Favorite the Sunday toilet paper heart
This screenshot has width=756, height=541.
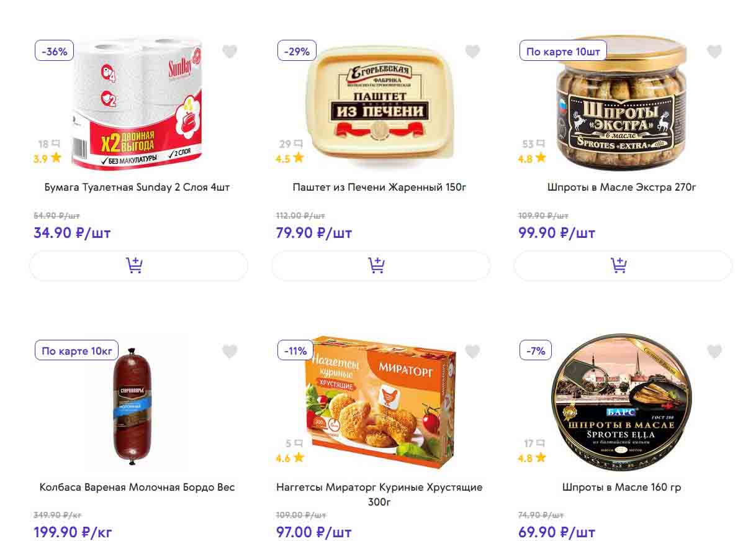[x=230, y=52]
